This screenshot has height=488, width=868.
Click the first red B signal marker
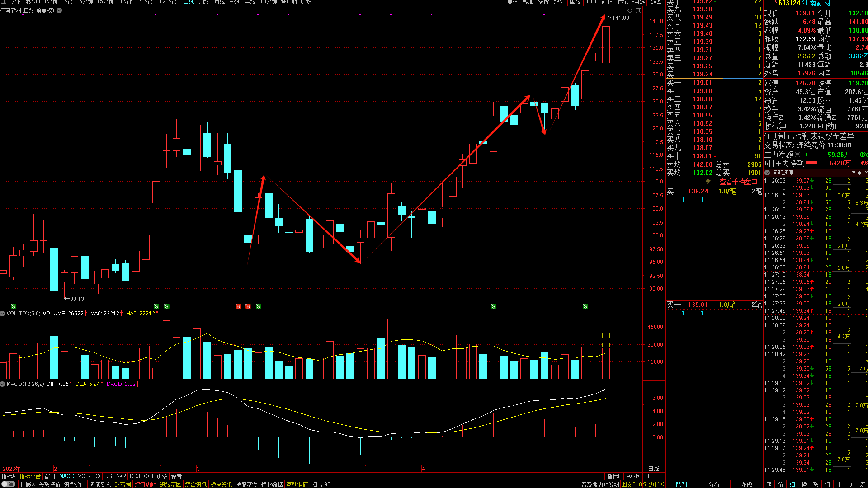(238, 306)
